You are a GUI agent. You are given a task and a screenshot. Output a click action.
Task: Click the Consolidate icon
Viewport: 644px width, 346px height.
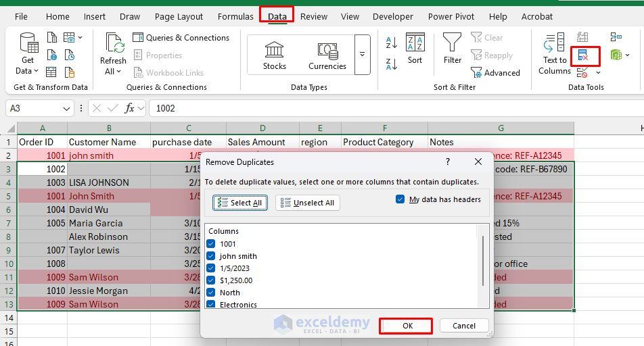[616, 37]
